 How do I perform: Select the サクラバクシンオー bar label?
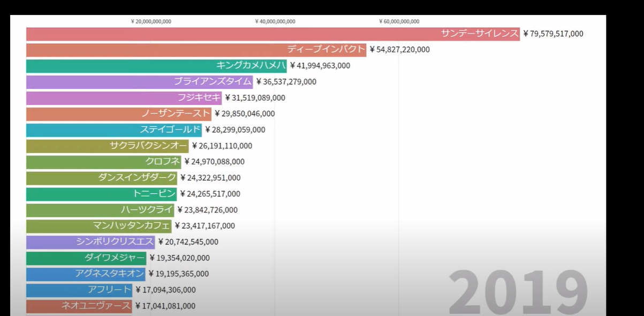[x=149, y=146]
